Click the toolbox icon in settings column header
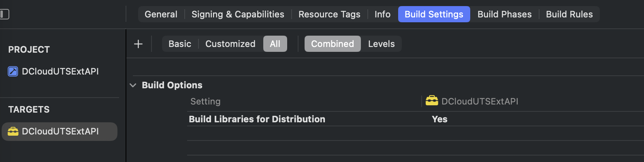 click(432, 101)
